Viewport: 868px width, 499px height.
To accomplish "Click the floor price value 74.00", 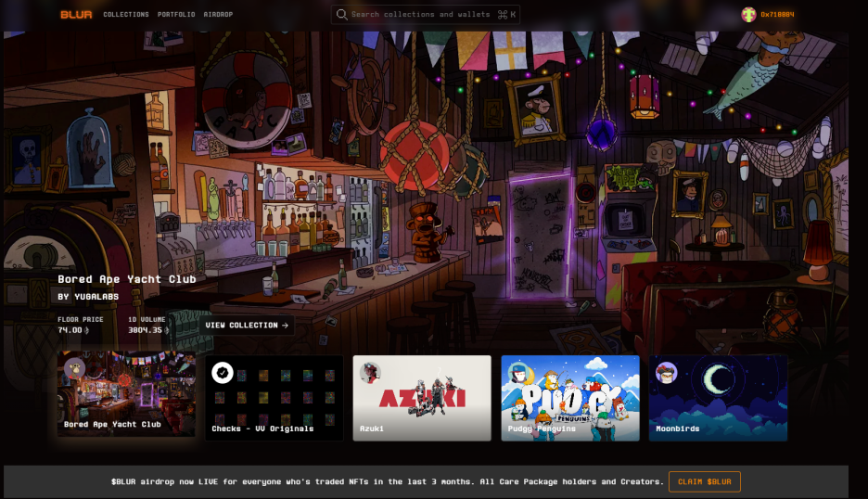I will tap(70, 330).
